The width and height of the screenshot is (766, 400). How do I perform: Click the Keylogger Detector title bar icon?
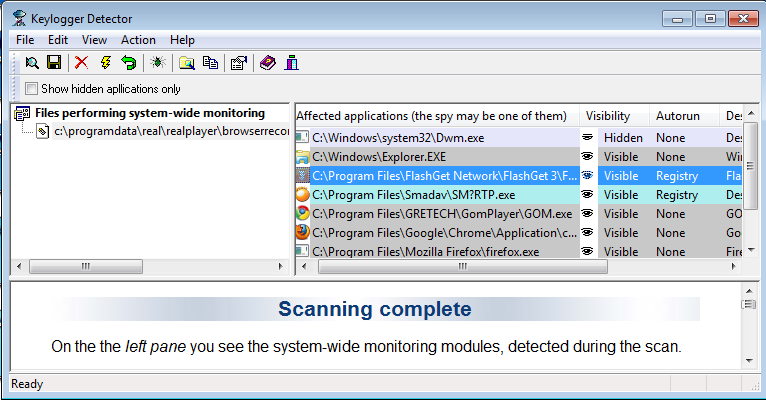coord(20,19)
